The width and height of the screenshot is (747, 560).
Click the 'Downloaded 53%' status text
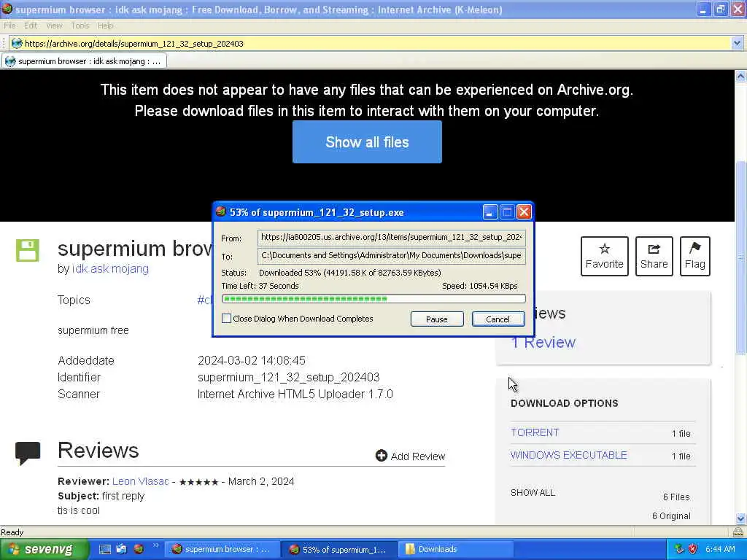pyautogui.click(x=350, y=273)
